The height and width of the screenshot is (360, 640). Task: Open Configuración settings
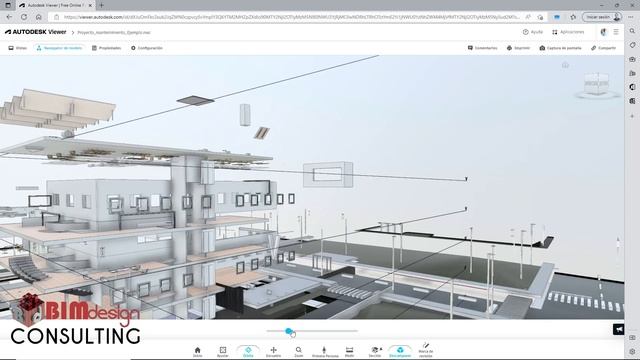[147, 48]
